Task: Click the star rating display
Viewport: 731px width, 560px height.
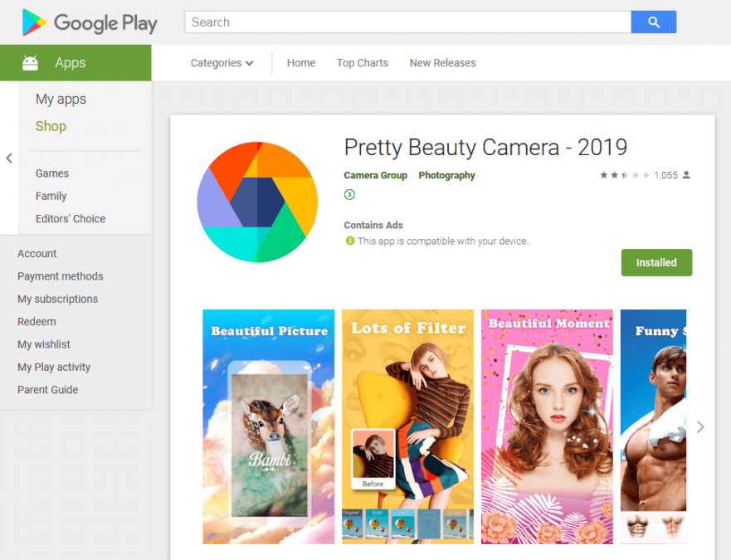Action: coord(624,176)
